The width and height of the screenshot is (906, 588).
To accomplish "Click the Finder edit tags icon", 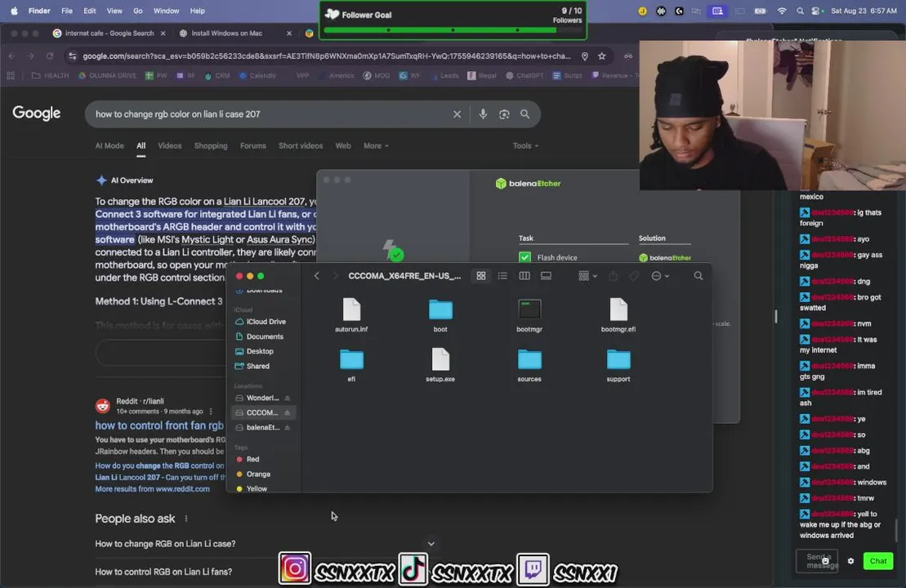I will tap(635, 276).
